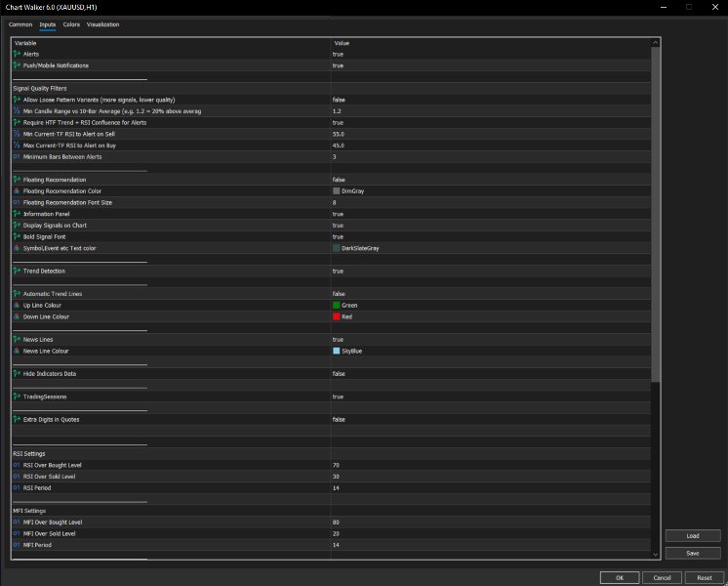Click the icon for Min Current-TF RSI Sell
The image size is (728, 586).
click(x=17, y=134)
